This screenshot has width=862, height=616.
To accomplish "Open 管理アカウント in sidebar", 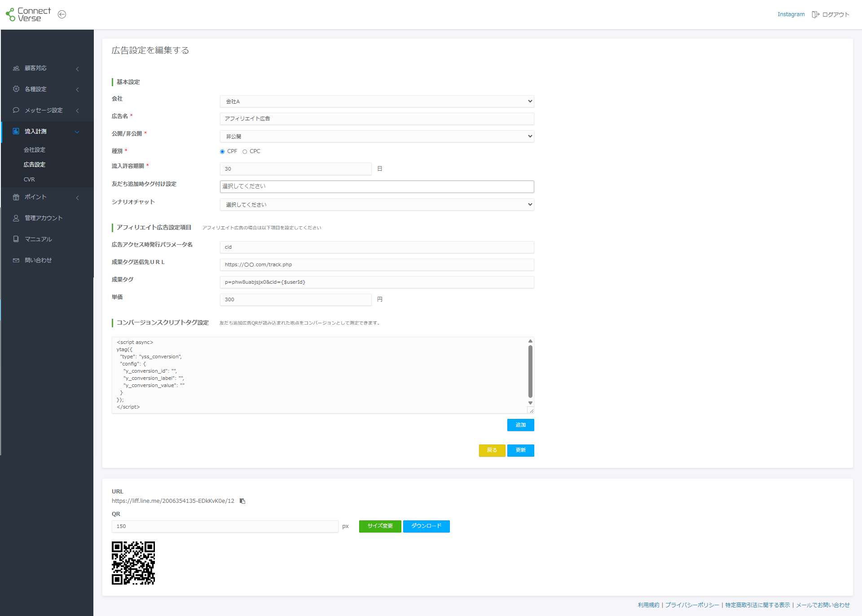I will click(44, 218).
